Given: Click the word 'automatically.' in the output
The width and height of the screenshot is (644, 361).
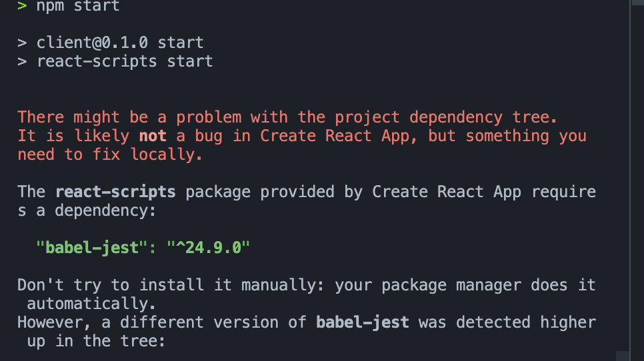Looking at the screenshot, I should pos(91,304).
